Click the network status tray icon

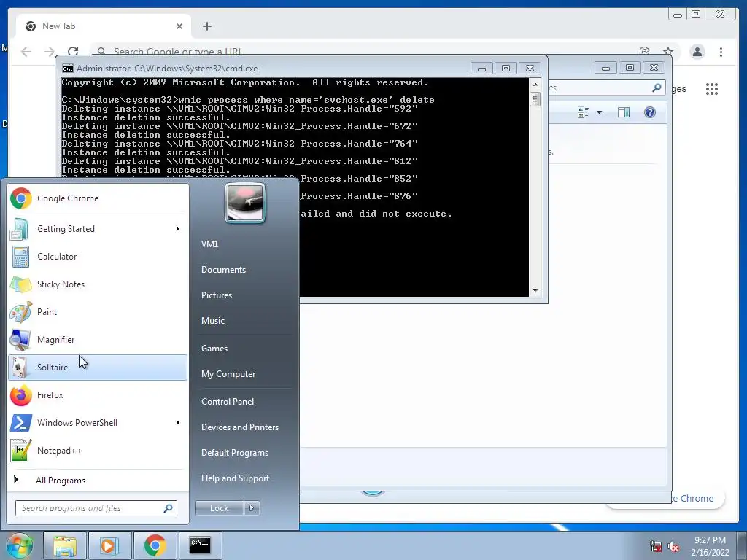[x=656, y=547]
